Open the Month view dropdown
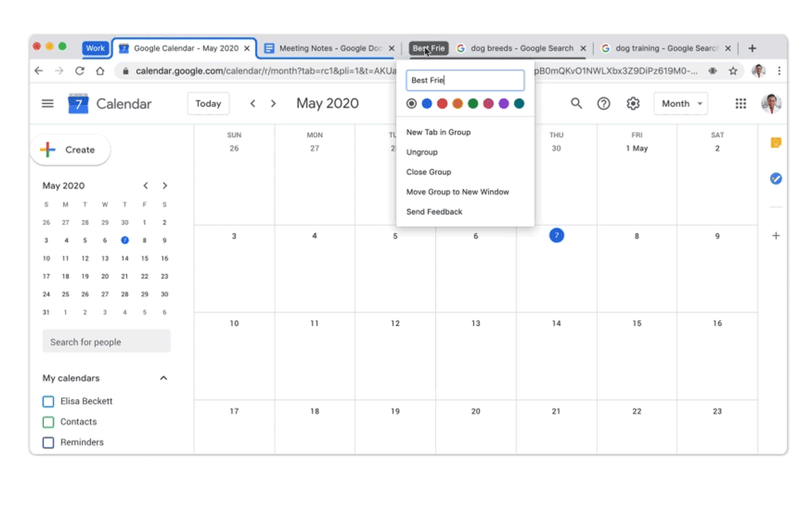812x508 pixels. (x=680, y=104)
